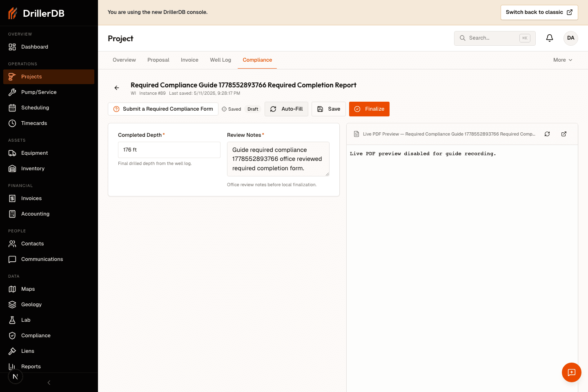The image size is (588, 392).
Task: Switch to the Overview tab
Action: pyautogui.click(x=124, y=60)
